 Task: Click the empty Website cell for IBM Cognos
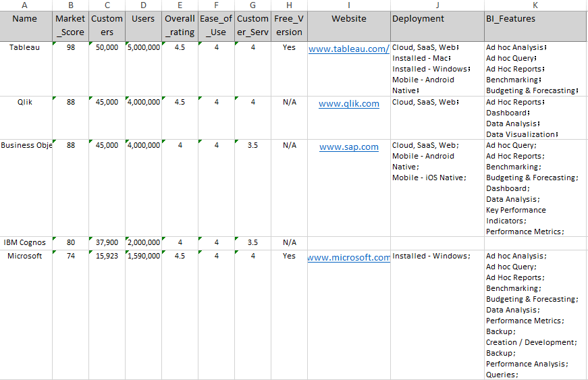[x=348, y=243]
